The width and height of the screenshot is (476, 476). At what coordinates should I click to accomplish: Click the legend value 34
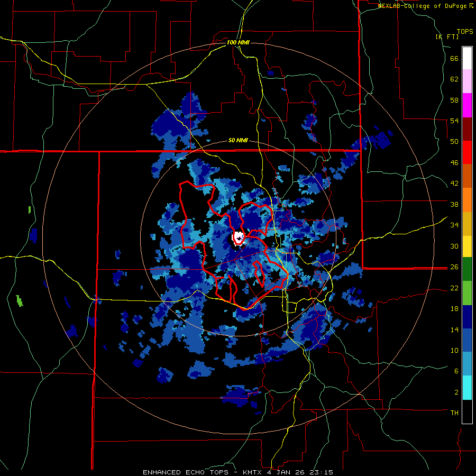[x=454, y=225]
